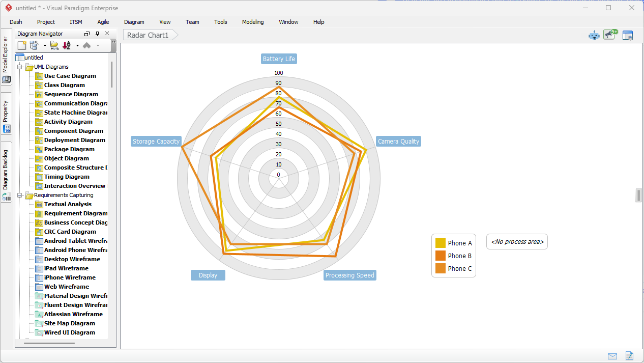Open the Modeling menu

(252, 22)
